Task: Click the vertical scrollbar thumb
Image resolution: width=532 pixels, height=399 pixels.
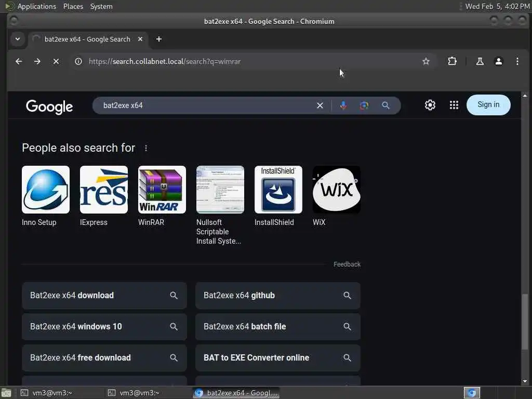Action: [525, 322]
